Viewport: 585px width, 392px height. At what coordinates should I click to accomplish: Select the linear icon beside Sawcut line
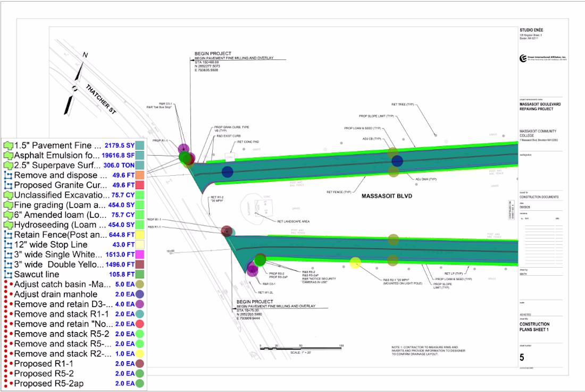tap(8, 275)
